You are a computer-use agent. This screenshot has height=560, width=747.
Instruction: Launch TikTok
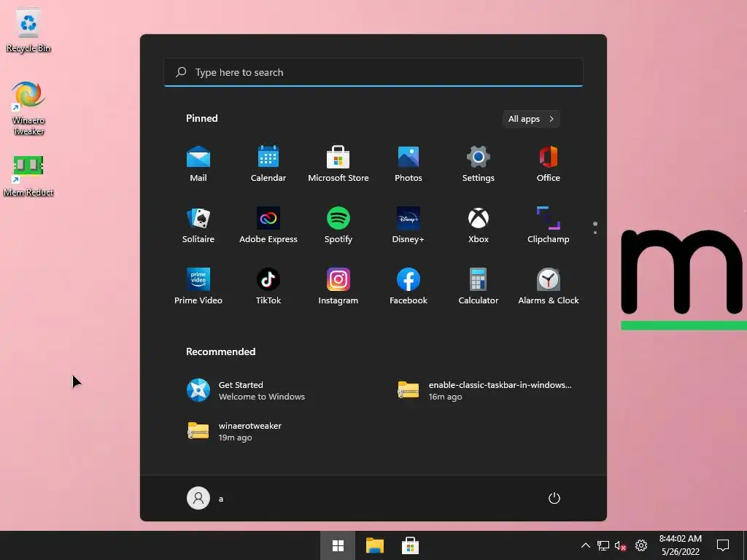click(268, 286)
